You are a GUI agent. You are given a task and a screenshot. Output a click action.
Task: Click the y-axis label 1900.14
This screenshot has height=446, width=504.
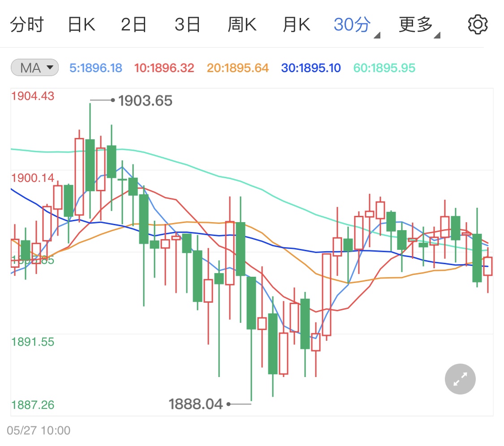tap(33, 178)
